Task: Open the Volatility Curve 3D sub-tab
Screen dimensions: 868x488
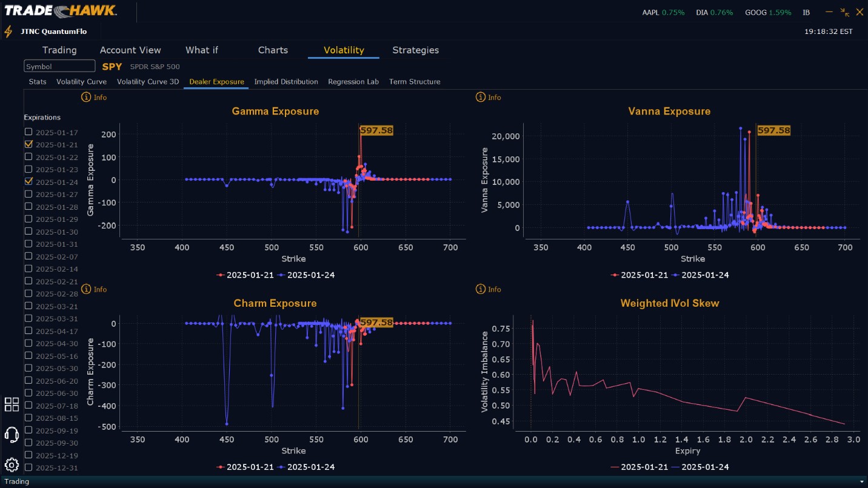Action: (x=148, y=82)
